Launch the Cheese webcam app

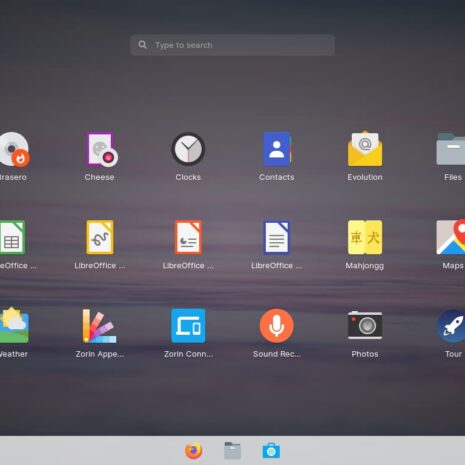point(101,149)
